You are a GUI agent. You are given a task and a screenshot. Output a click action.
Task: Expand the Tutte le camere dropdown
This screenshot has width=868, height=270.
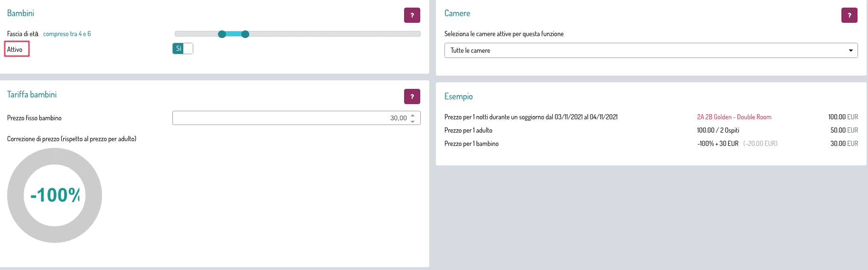pyautogui.click(x=651, y=50)
